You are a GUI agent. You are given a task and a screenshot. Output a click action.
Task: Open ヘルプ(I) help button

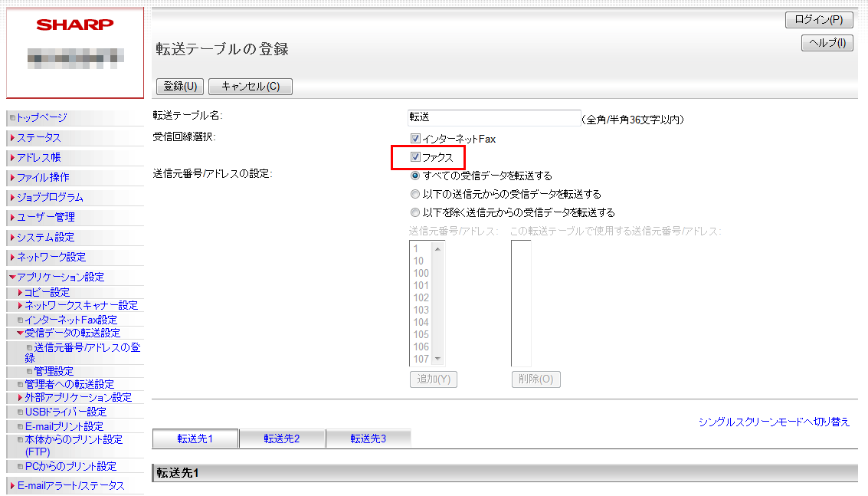[827, 43]
